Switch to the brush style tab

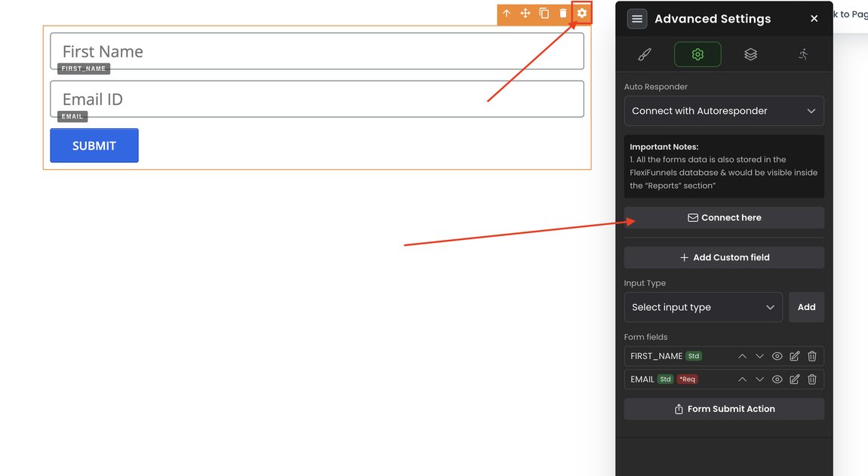pyautogui.click(x=645, y=54)
